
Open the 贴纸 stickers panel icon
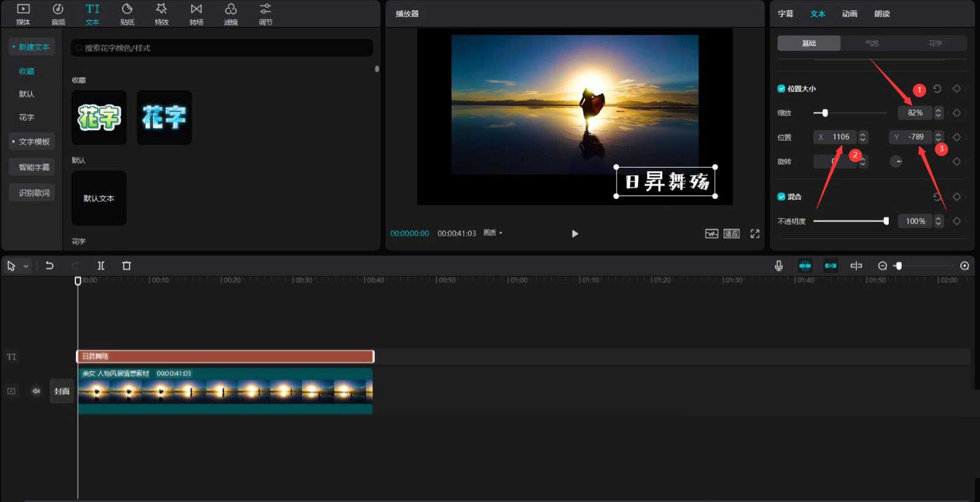pyautogui.click(x=127, y=14)
